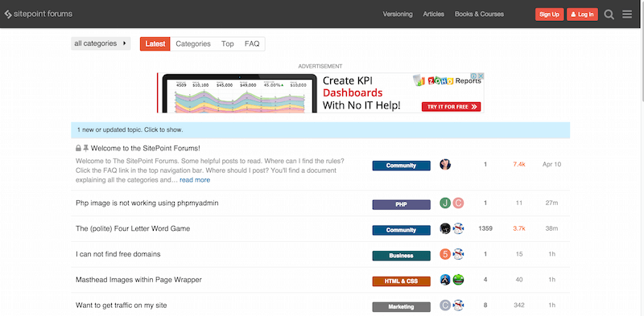Open grey C avatar on traffic topic row
Screen dimensions: 644x316
coord(445,306)
